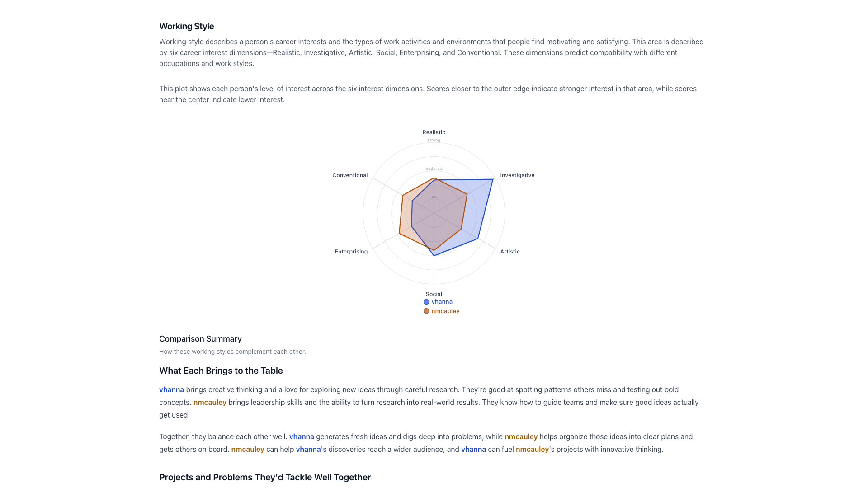
Task: Click the orange nmcauley legend circle
Action: click(426, 311)
